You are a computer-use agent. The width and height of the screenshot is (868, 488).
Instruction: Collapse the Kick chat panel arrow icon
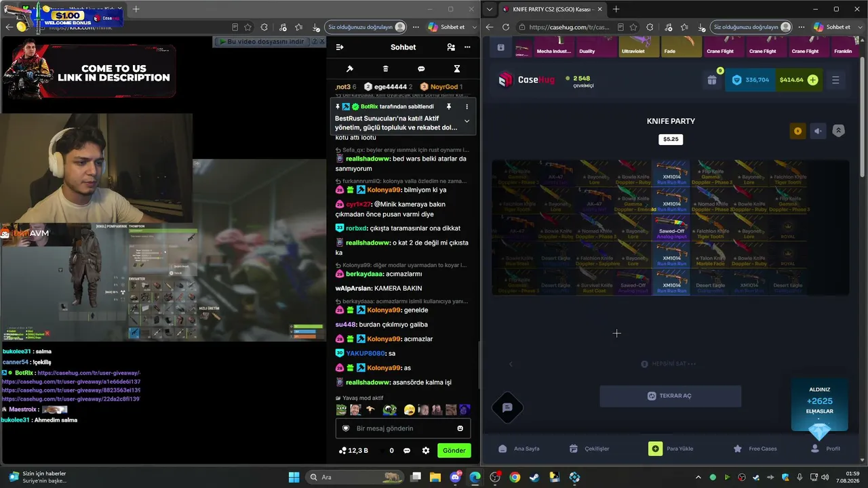click(340, 47)
